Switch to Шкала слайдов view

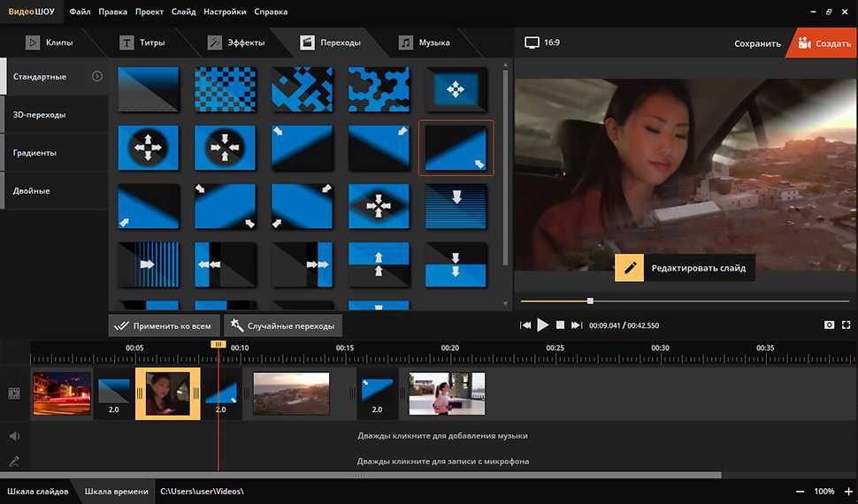click(x=37, y=491)
